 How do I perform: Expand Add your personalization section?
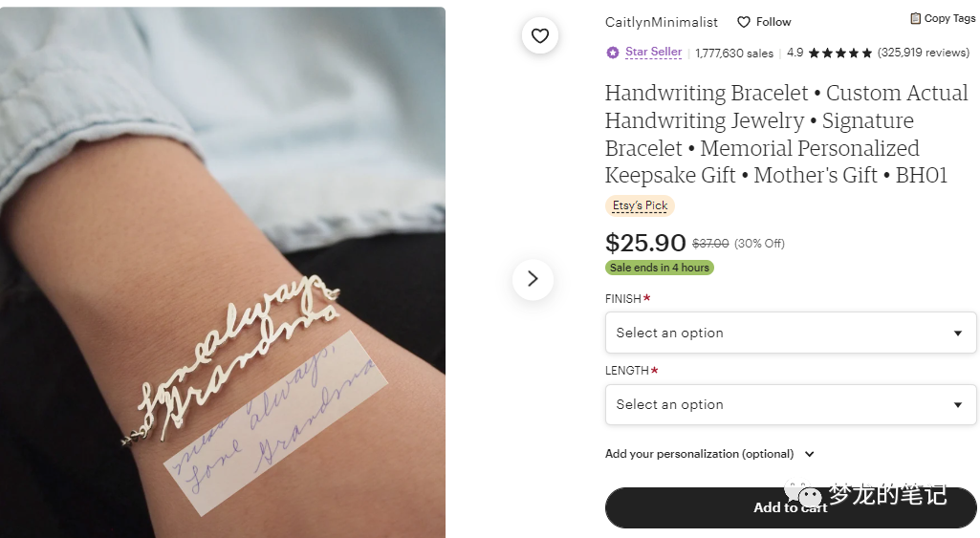click(x=709, y=454)
